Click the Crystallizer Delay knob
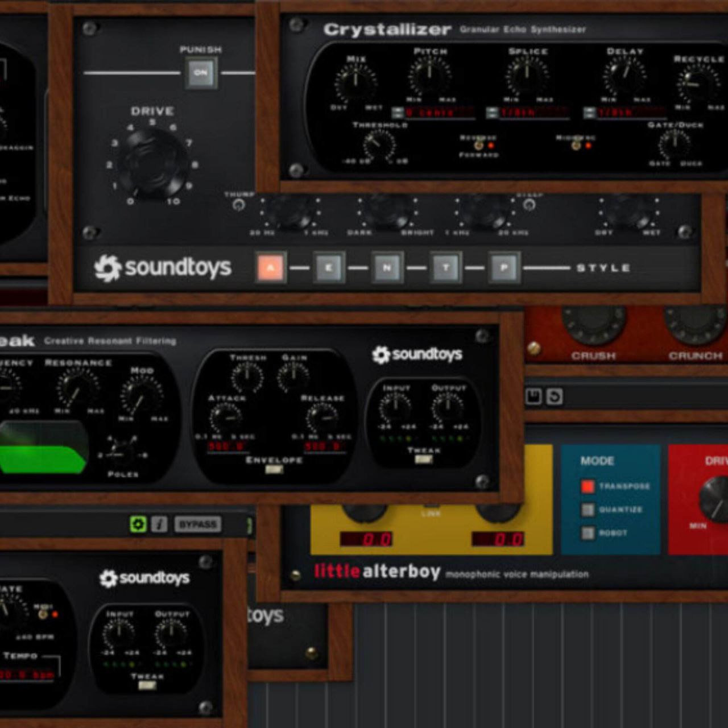Viewport: 728px width, 728px height. [624, 77]
